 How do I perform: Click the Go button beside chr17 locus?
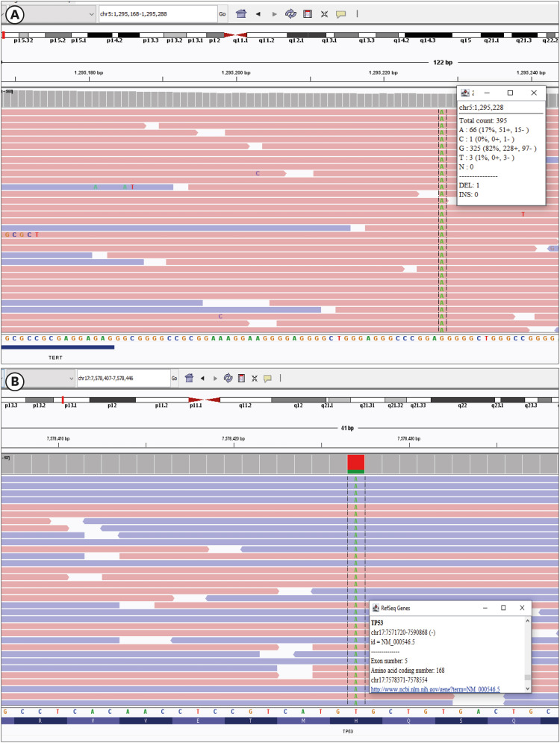[175, 379]
